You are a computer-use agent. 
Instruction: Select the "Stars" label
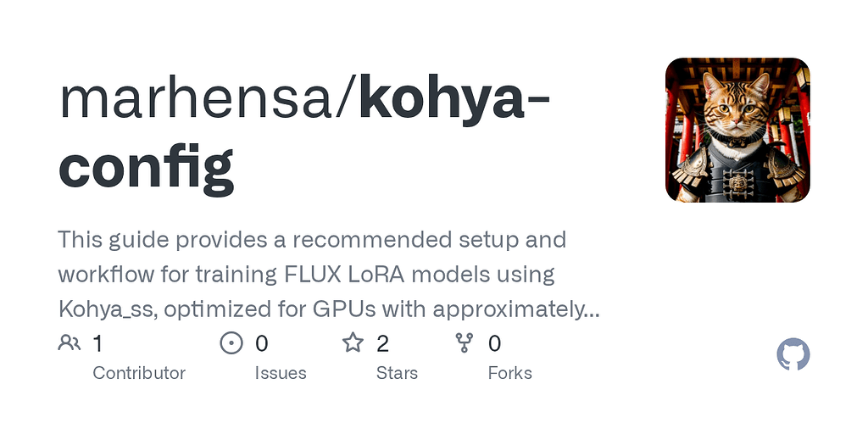point(398,373)
